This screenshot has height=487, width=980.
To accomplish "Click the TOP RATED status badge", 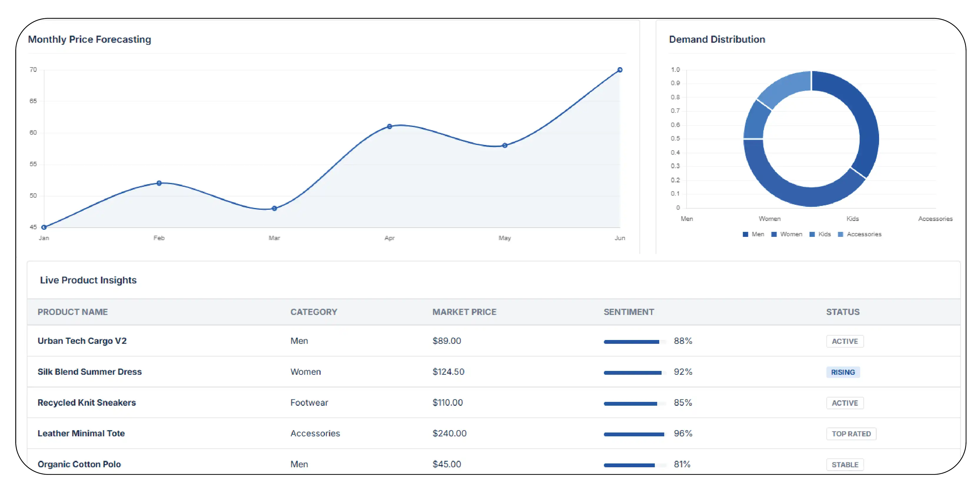I will [x=851, y=434].
